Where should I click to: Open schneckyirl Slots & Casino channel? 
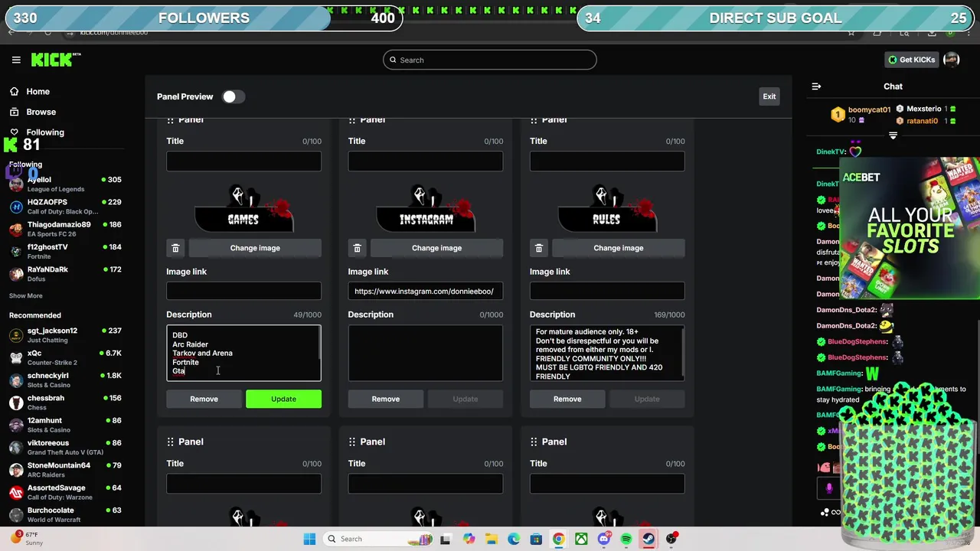tap(65, 380)
